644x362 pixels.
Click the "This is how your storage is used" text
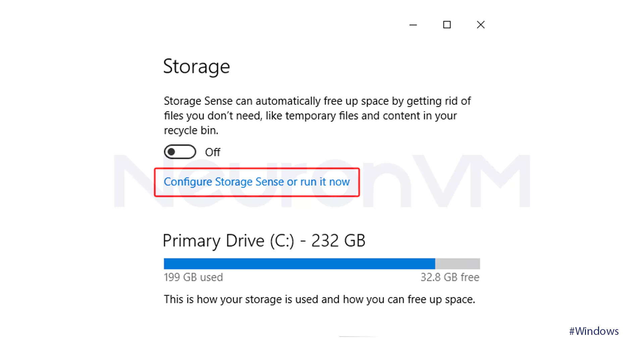coord(319,299)
